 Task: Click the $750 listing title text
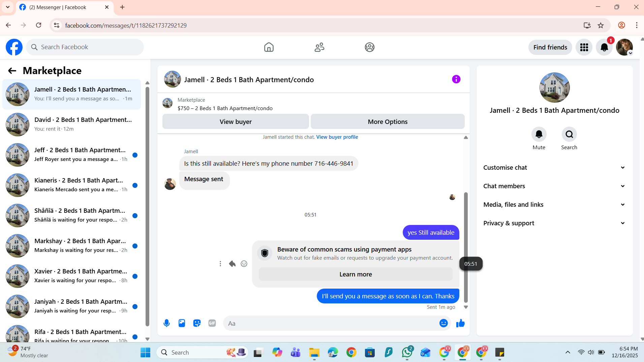225,108
